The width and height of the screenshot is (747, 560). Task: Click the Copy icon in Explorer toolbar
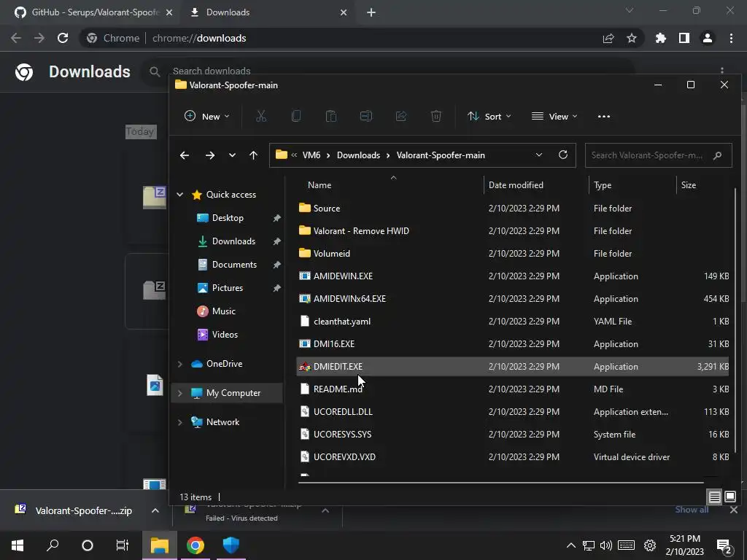pos(296,116)
